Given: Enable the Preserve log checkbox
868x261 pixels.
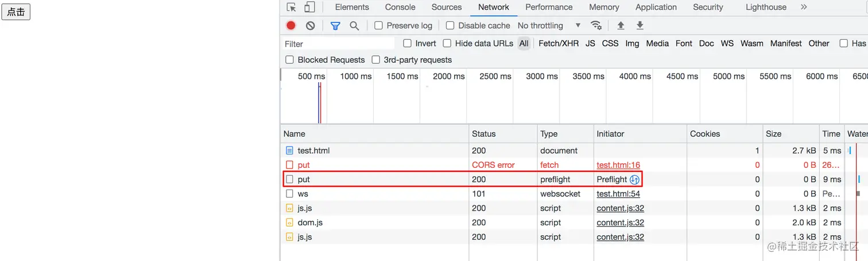Looking at the screenshot, I should click(379, 25).
